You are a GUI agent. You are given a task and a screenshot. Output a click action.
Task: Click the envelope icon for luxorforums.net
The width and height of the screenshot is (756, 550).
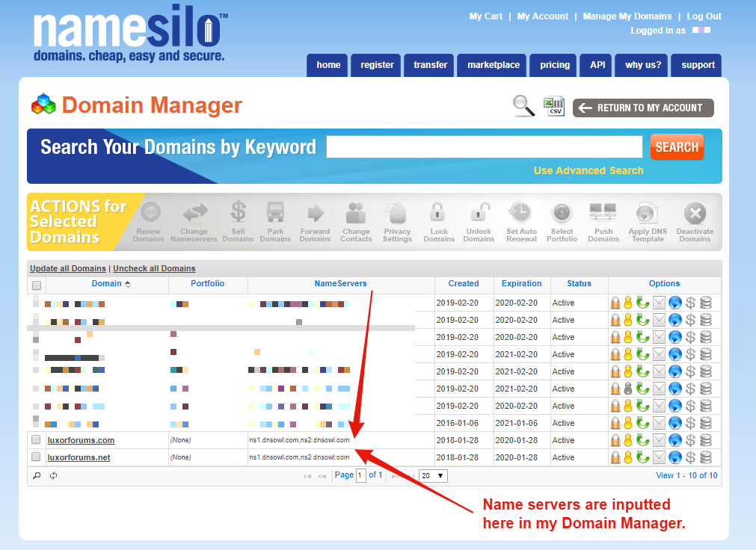point(659,457)
